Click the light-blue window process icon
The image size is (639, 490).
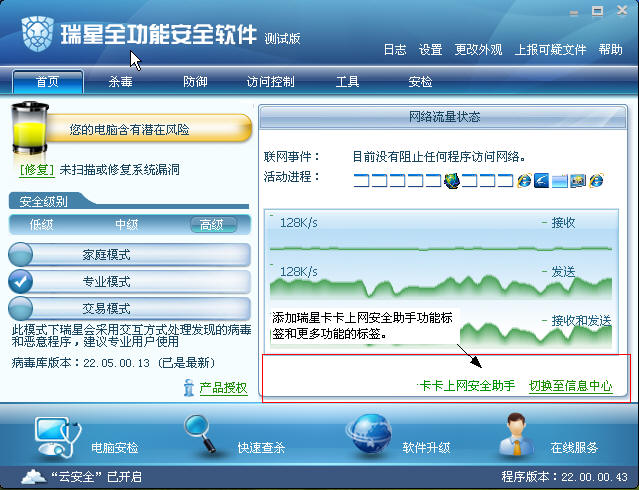pos(560,180)
